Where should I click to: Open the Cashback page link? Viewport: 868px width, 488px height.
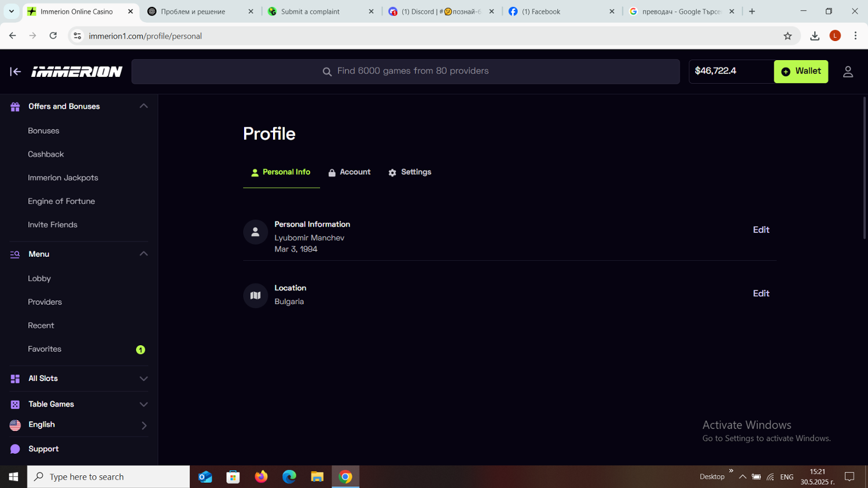pos(46,154)
